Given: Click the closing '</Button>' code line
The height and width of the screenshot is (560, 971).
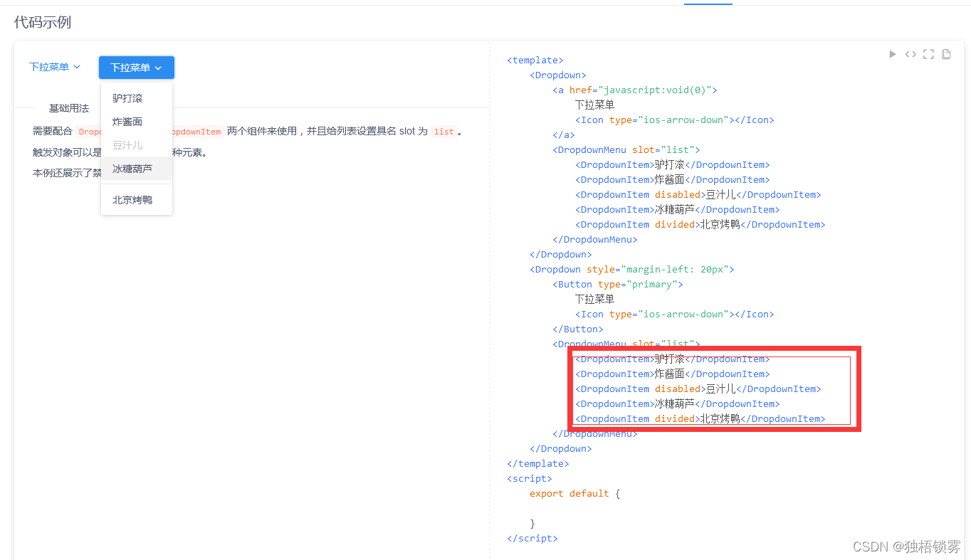Looking at the screenshot, I should (x=578, y=329).
